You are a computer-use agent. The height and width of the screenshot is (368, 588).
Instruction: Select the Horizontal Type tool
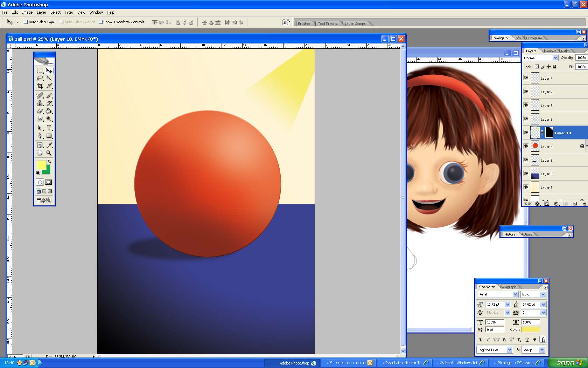pos(49,128)
